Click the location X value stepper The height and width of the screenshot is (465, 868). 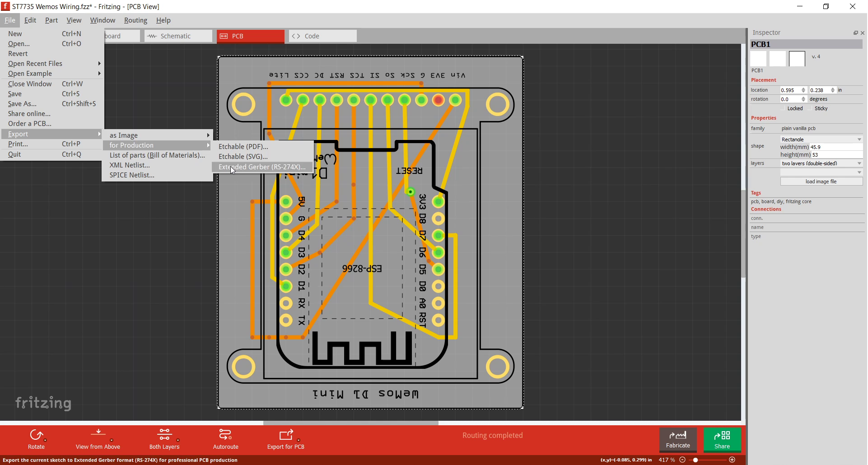point(803,90)
